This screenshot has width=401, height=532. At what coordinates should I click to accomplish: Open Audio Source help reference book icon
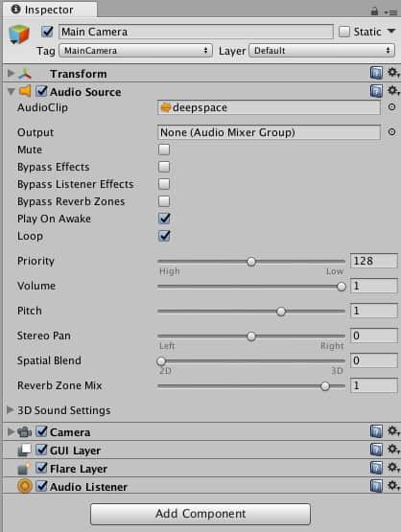pos(376,91)
